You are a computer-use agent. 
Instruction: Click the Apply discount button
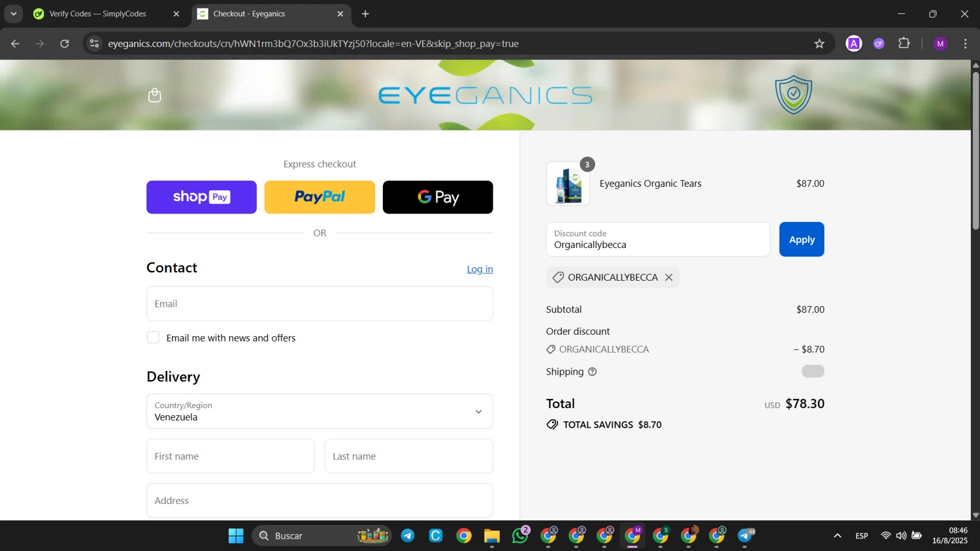tap(802, 240)
